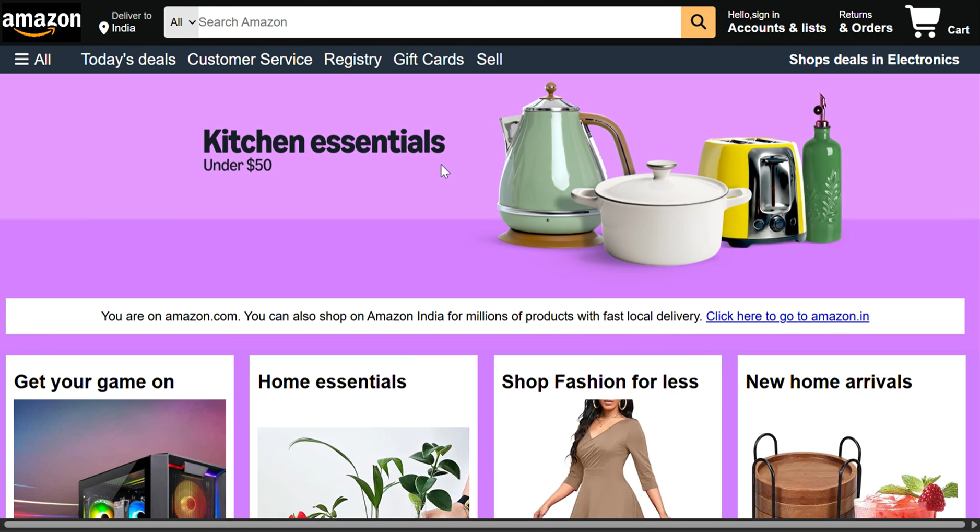Click the Sell nav item
This screenshot has width=980, height=532.
(489, 60)
